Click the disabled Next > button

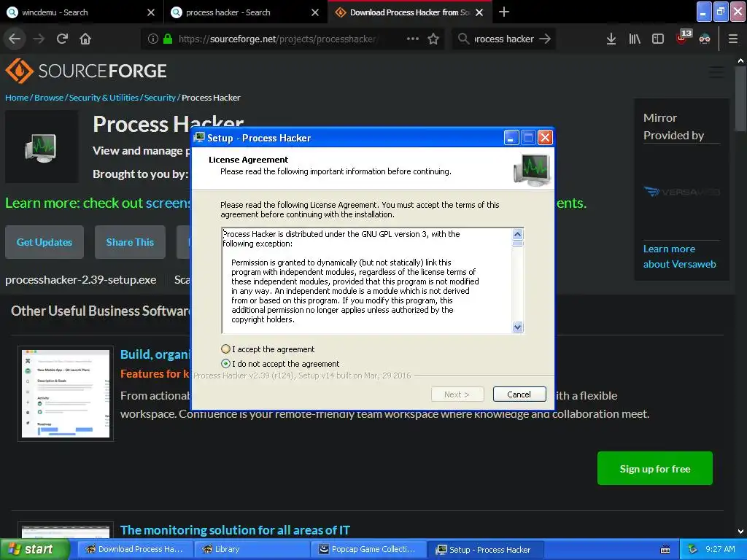457,394
